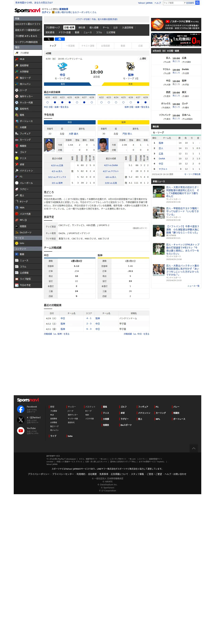Click the blue magnifier search button
This screenshot has width=215, height=644.
[x=197, y=3]
